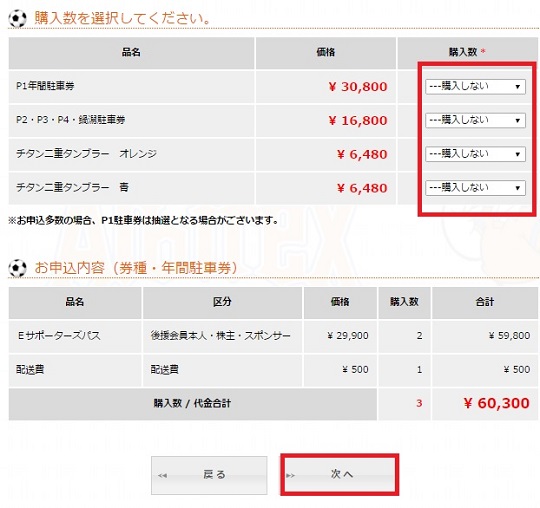The width and height of the screenshot is (540, 508).
Task: Click the arrow of P2・P3・P4 parking dropdown
Action: tap(517, 121)
